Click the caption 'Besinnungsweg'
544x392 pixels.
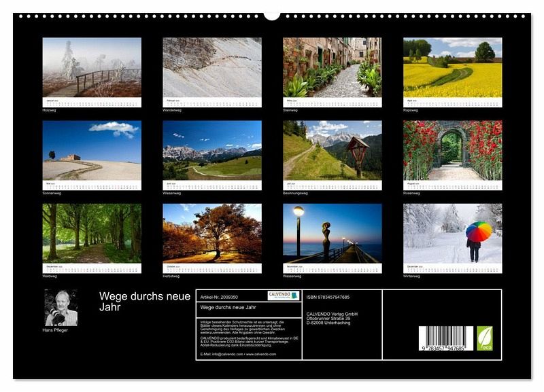pyautogui.click(x=295, y=193)
